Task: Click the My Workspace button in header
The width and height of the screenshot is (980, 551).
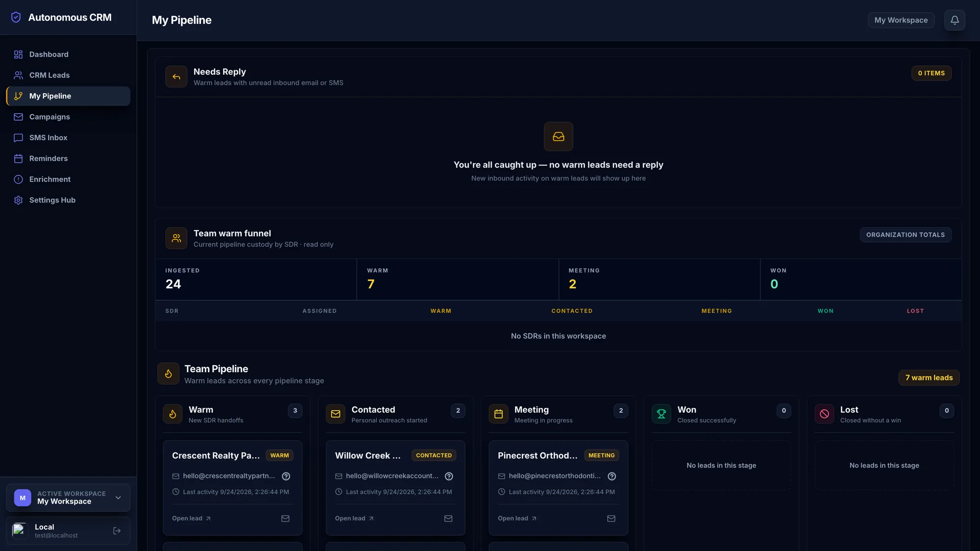Action: [x=901, y=20]
